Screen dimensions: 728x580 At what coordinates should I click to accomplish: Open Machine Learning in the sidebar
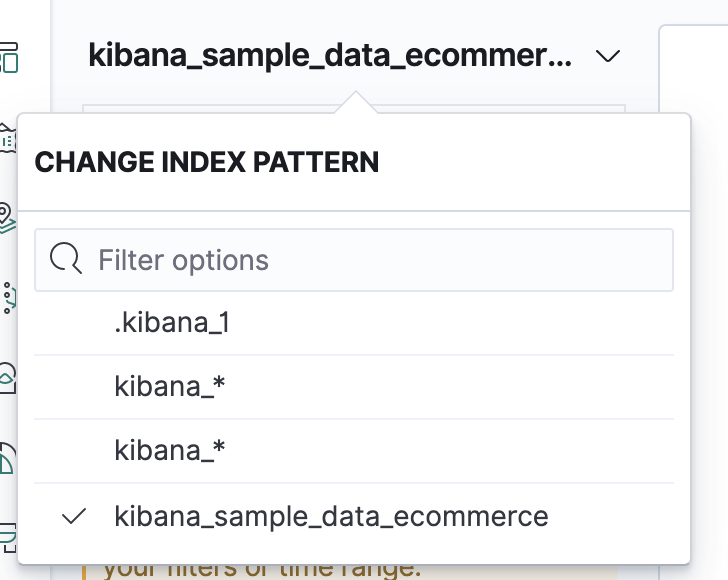8,296
